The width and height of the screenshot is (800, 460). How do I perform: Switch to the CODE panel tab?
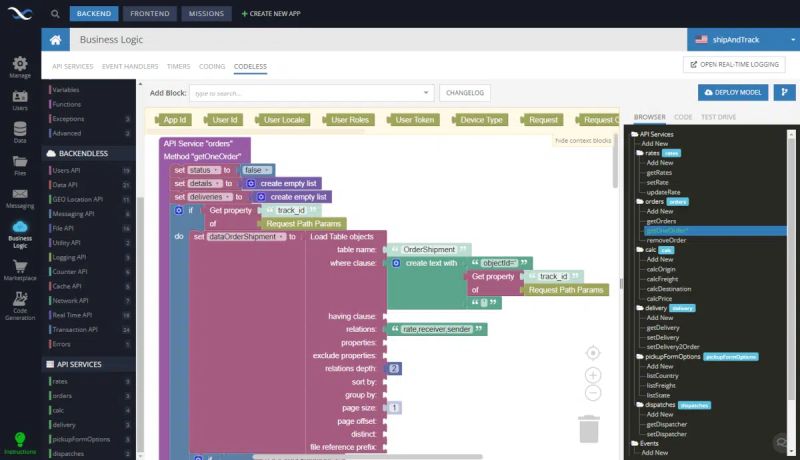point(683,117)
